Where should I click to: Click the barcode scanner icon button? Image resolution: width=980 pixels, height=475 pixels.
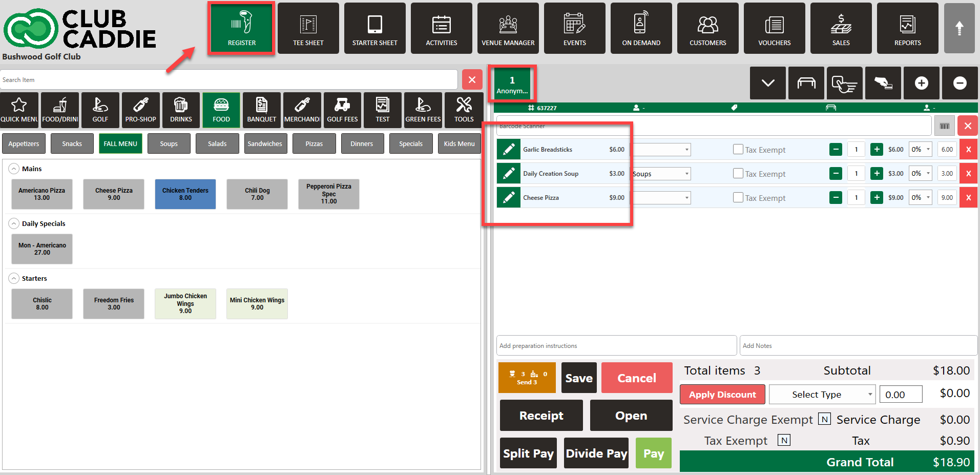click(x=944, y=126)
